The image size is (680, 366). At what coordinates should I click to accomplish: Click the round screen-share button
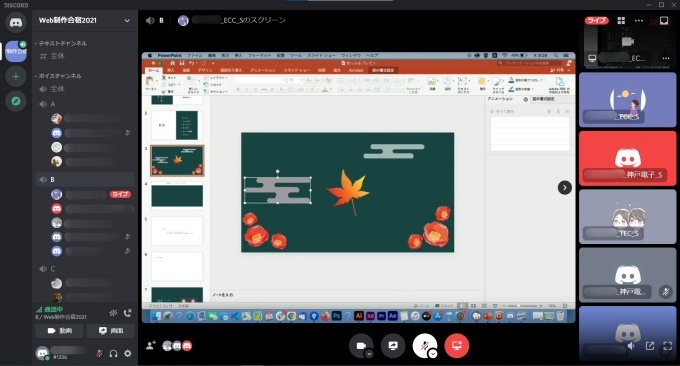(393, 346)
